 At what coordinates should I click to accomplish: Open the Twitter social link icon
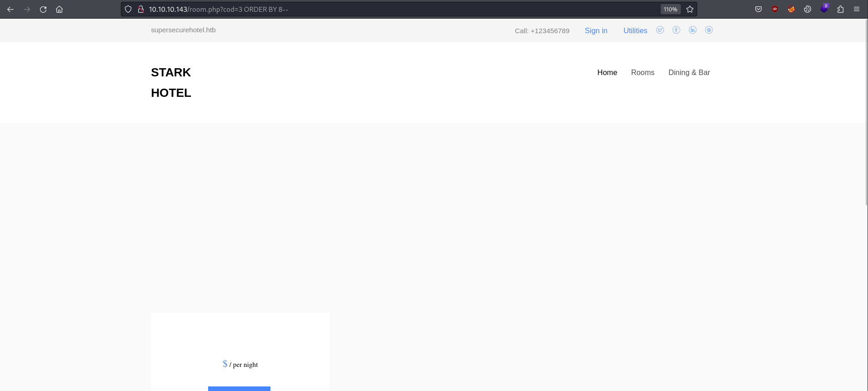coord(660,30)
